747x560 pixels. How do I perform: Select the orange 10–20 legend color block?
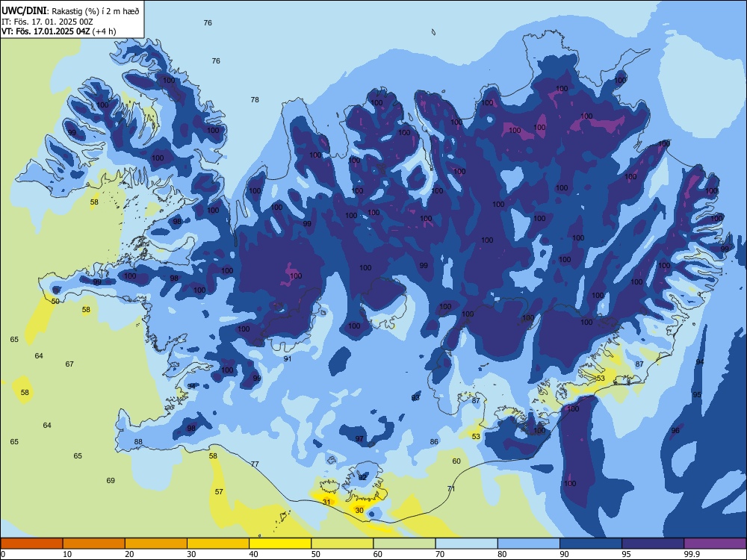click(94, 544)
